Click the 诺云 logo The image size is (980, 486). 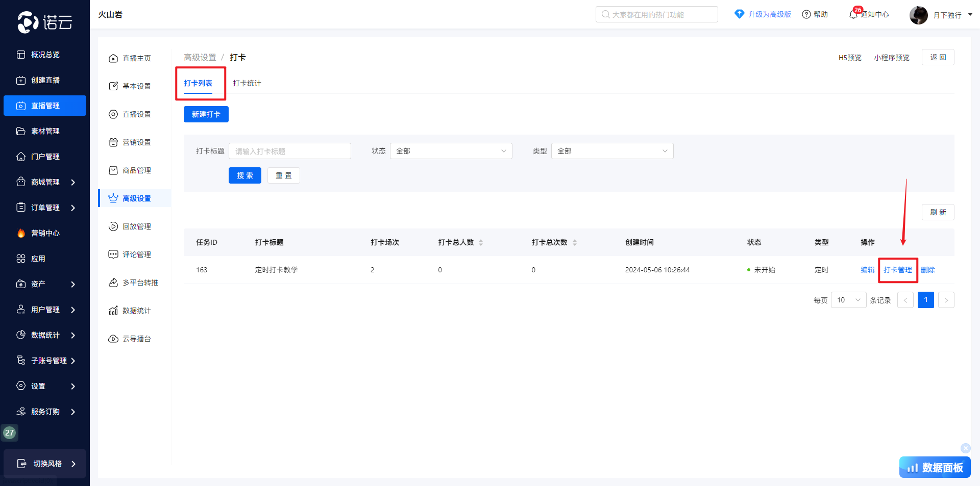tap(45, 22)
